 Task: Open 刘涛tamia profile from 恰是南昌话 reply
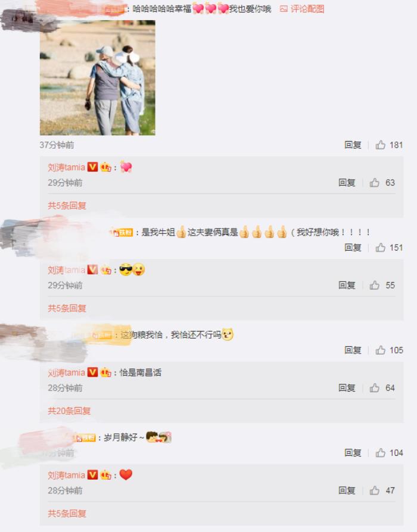tap(66, 373)
